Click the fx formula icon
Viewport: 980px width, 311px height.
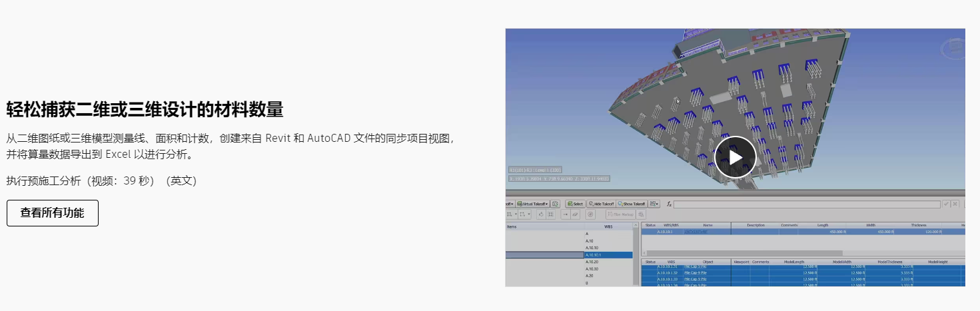click(668, 204)
